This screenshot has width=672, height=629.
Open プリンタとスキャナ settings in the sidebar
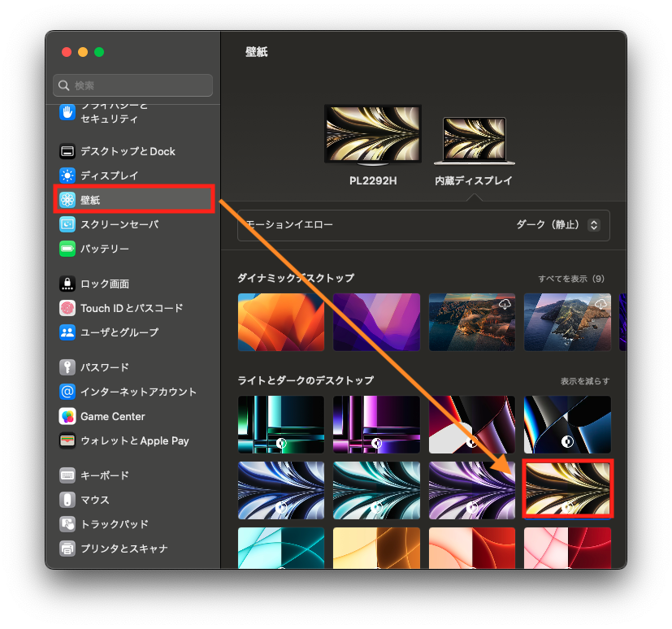tap(113, 549)
